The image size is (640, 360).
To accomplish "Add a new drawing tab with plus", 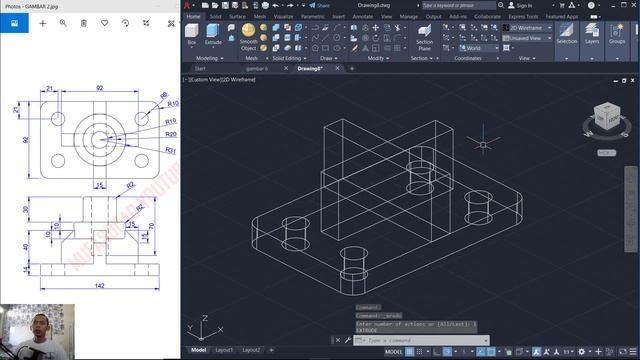I will pyautogui.click(x=352, y=69).
